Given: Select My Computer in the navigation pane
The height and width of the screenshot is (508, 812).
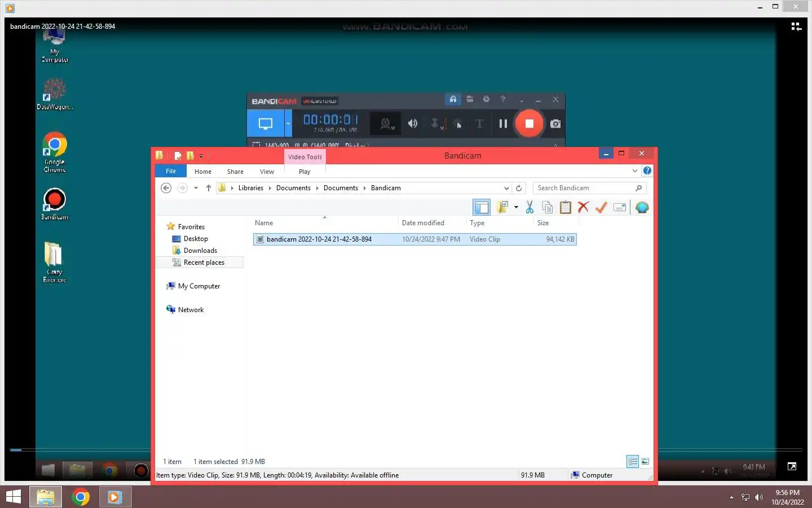Looking at the screenshot, I should [198, 286].
